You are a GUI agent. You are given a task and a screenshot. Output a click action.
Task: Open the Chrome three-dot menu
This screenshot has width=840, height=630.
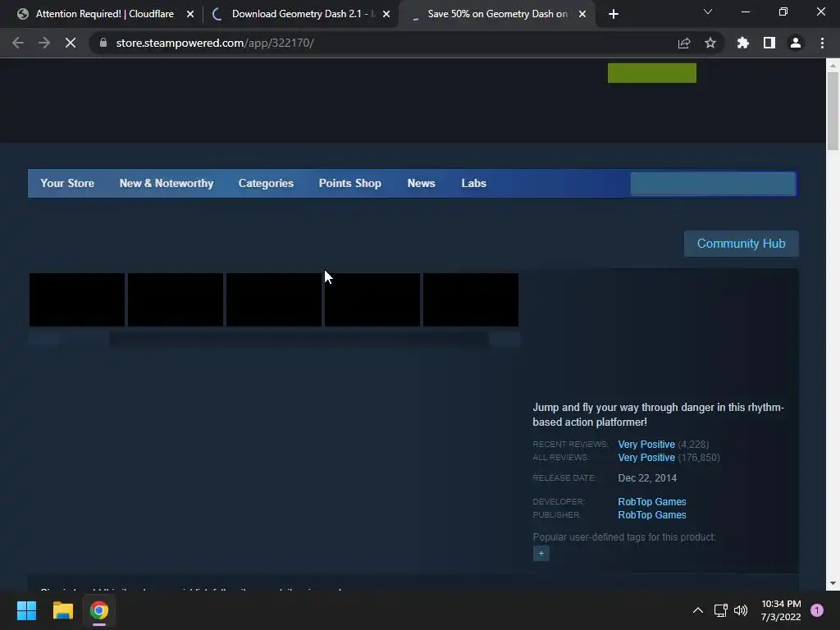click(822, 43)
